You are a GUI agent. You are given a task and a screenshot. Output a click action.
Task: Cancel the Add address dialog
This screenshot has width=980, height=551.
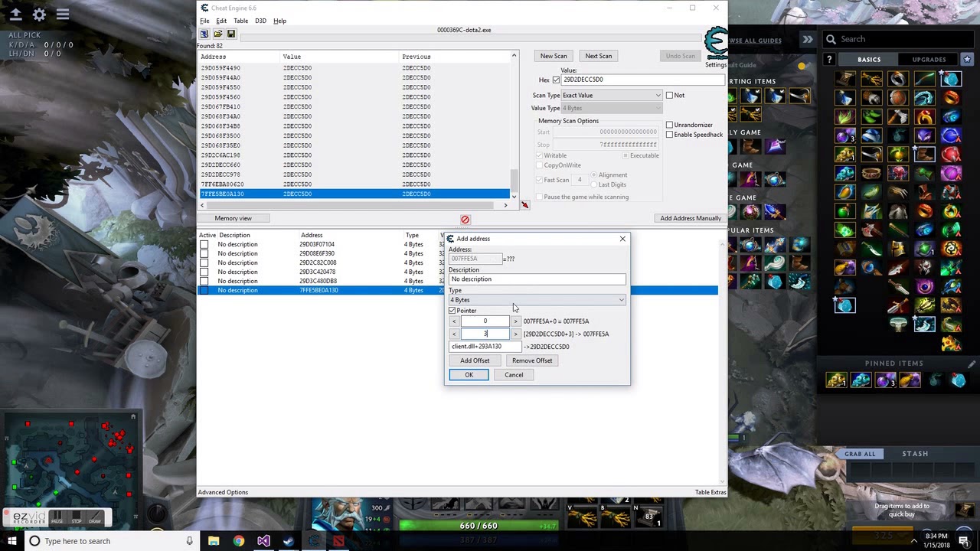click(x=514, y=375)
